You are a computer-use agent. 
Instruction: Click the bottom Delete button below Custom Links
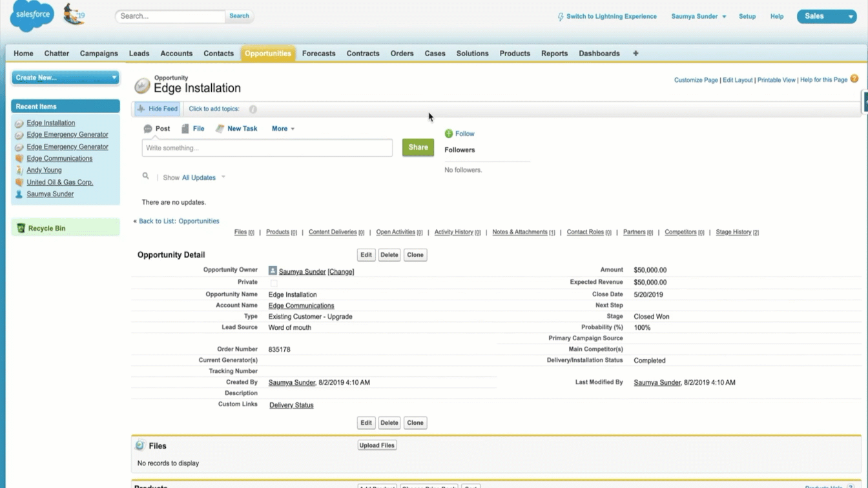tap(389, 423)
